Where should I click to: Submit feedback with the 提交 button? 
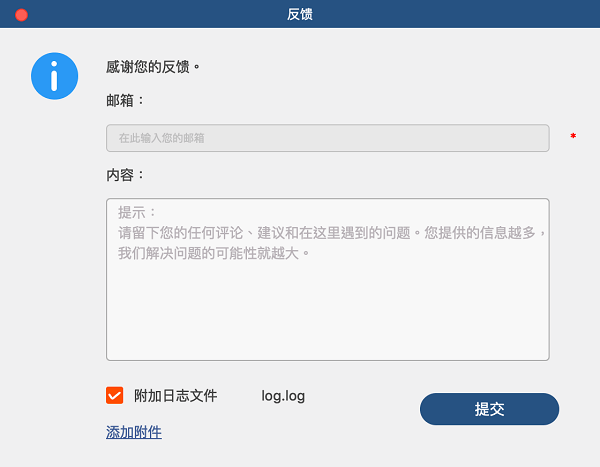(x=489, y=409)
